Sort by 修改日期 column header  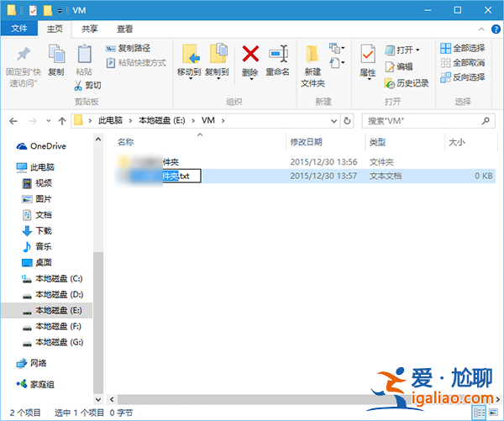[x=306, y=142]
